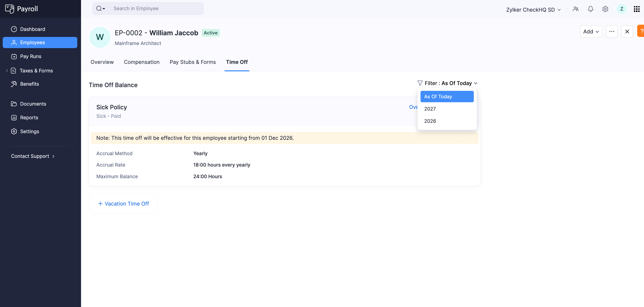Expand Taxes & Forms submenu arrow

tap(7, 71)
